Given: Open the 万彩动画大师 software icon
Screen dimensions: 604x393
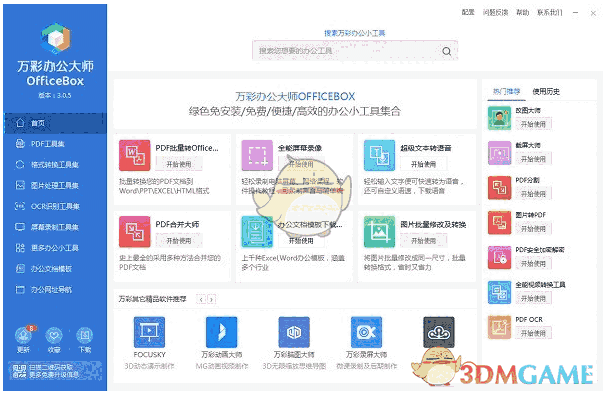Looking at the screenshot, I should point(221,332).
